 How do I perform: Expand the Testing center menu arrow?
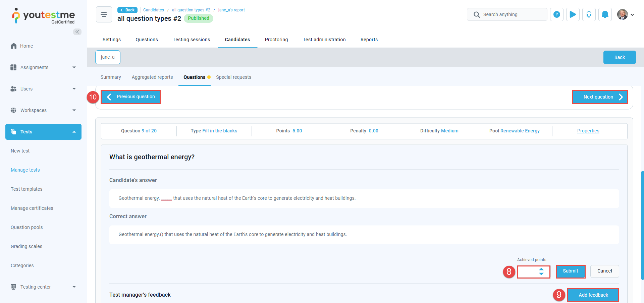[x=74, y=287]
